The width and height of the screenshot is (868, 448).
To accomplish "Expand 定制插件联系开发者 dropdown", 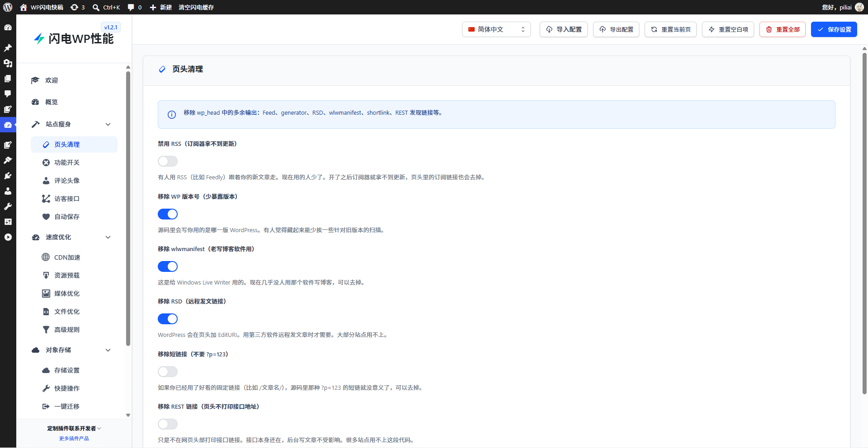I will 74,429.
